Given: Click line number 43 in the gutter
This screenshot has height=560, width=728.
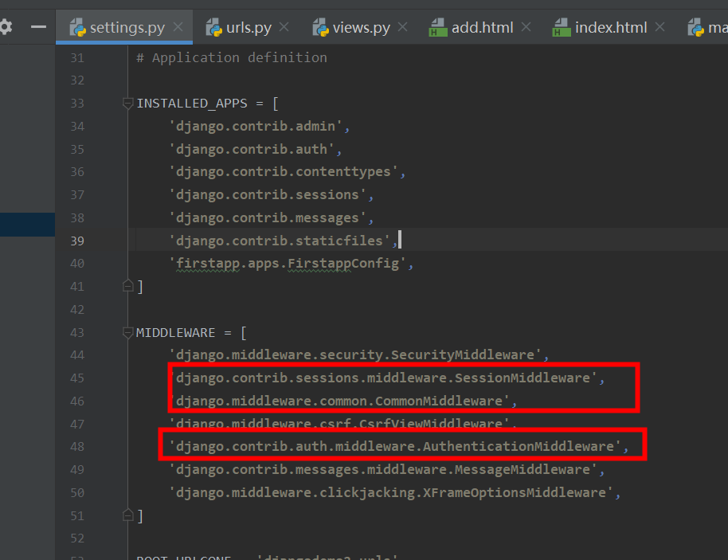Looking at the screenshot, I should [77, 332].
